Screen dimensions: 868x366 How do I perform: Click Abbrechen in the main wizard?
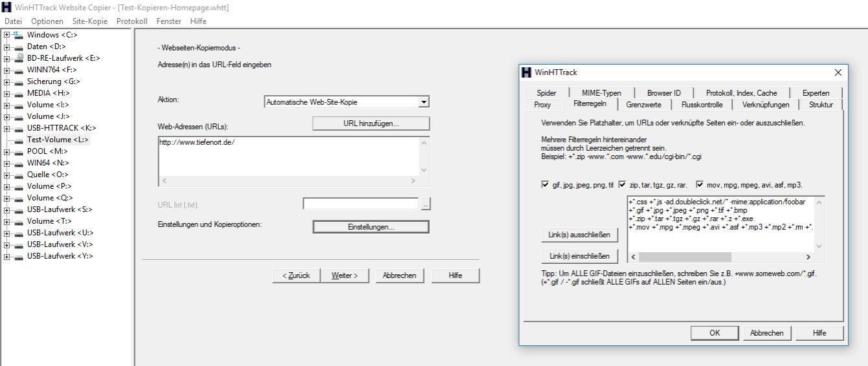pyautogui.click(x=399, y=275)
